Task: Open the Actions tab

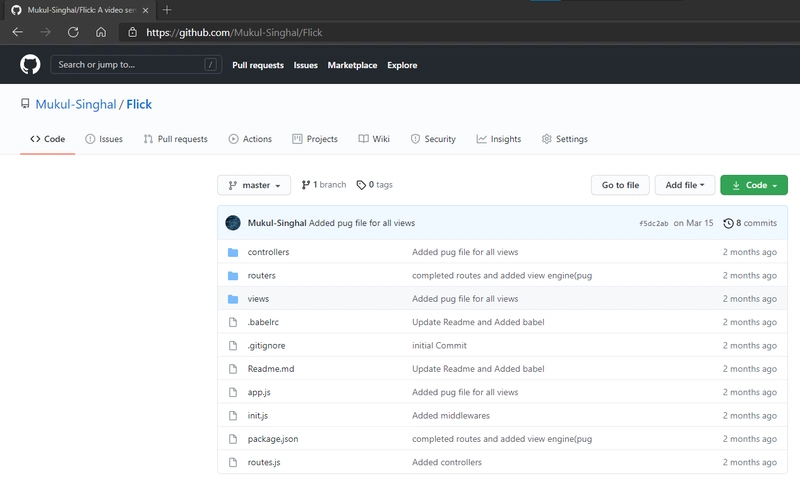Action: tap(250, 139)
